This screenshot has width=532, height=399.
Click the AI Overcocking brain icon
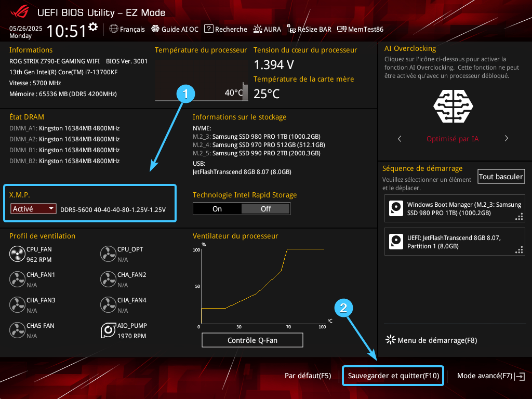(453, 106)
